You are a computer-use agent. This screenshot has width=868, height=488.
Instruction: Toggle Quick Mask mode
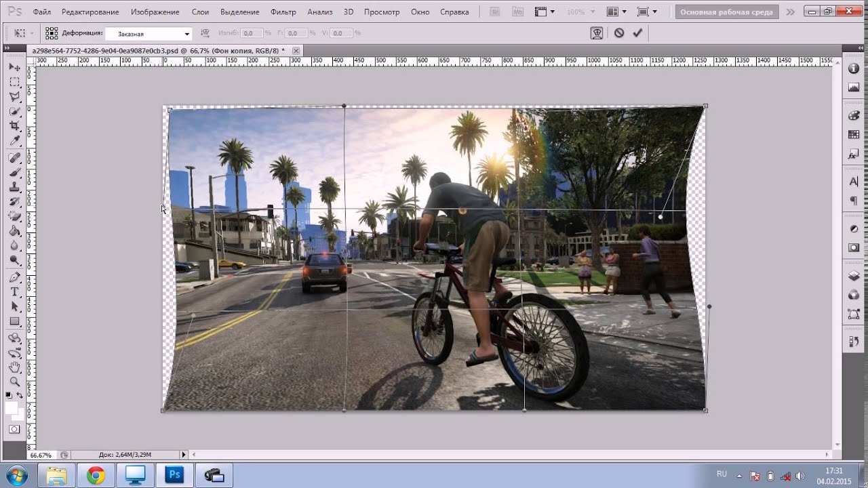coord(14,430)
